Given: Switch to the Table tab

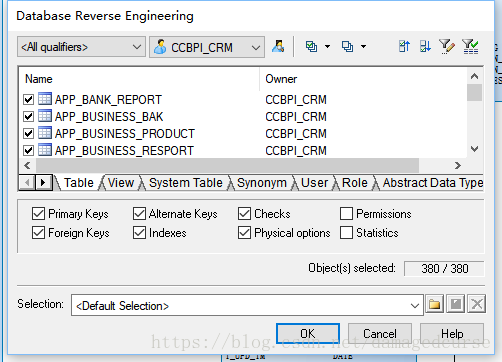Looking at the screenshot, I should point(79,183).
